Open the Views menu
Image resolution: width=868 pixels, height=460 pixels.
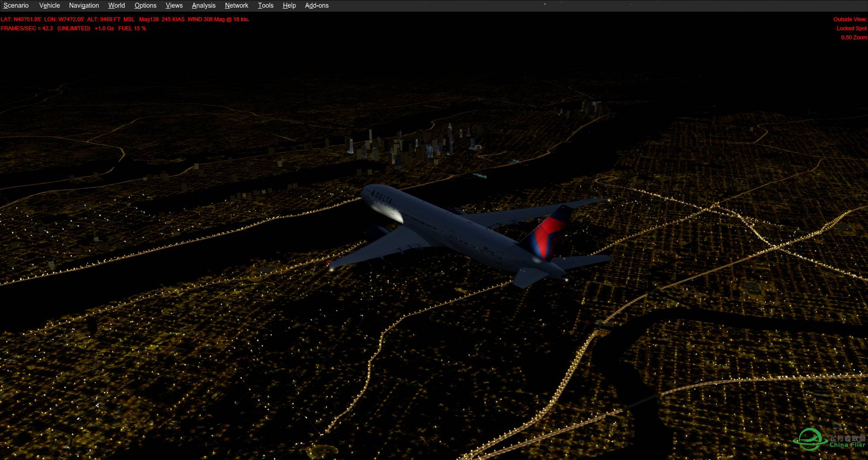pyautogui.click(x=174, y=5)
